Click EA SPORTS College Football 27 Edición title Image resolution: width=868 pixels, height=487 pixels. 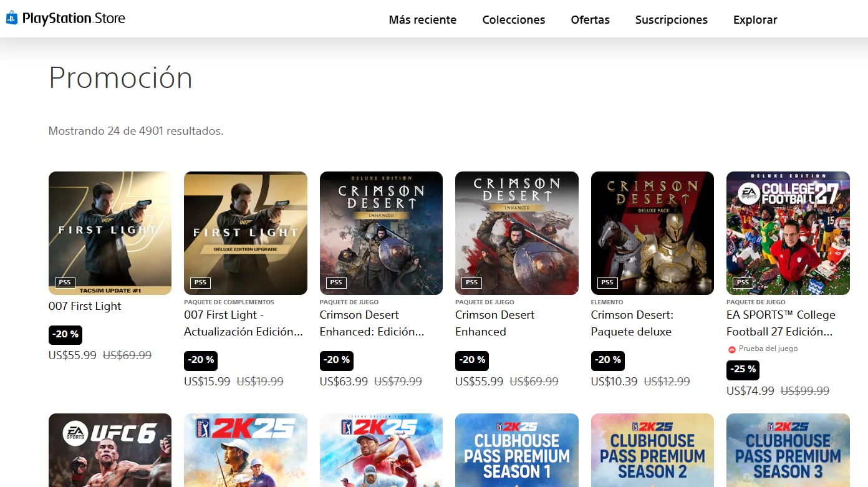coord(781,323)
